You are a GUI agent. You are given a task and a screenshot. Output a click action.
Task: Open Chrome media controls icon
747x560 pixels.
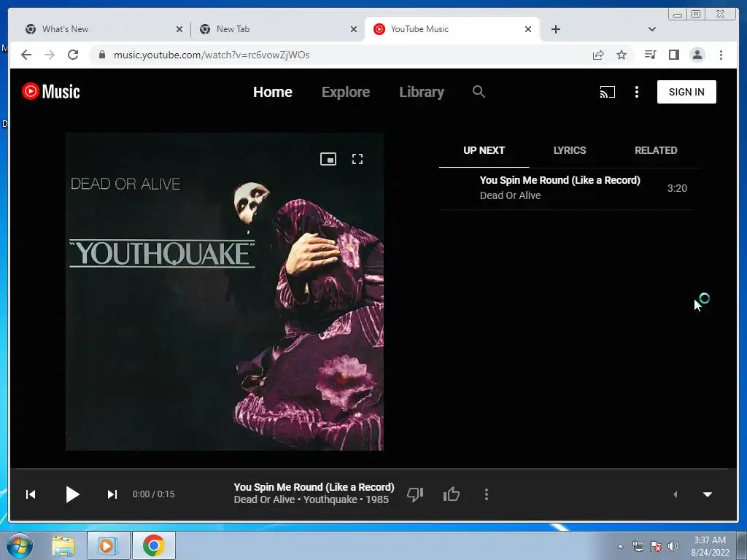[650, 55]
